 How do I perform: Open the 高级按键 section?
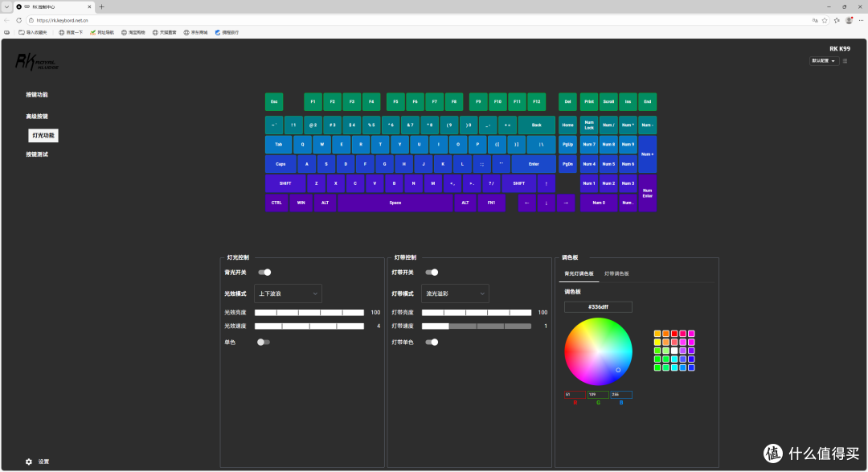[x=36, y=117]
